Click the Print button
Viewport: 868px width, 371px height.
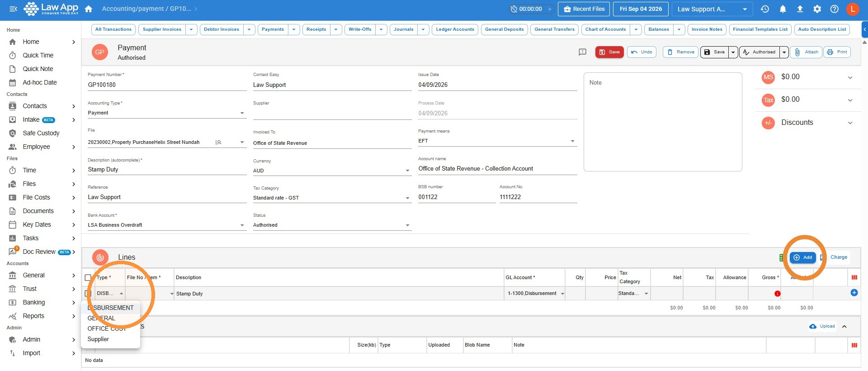click(837, 52)
